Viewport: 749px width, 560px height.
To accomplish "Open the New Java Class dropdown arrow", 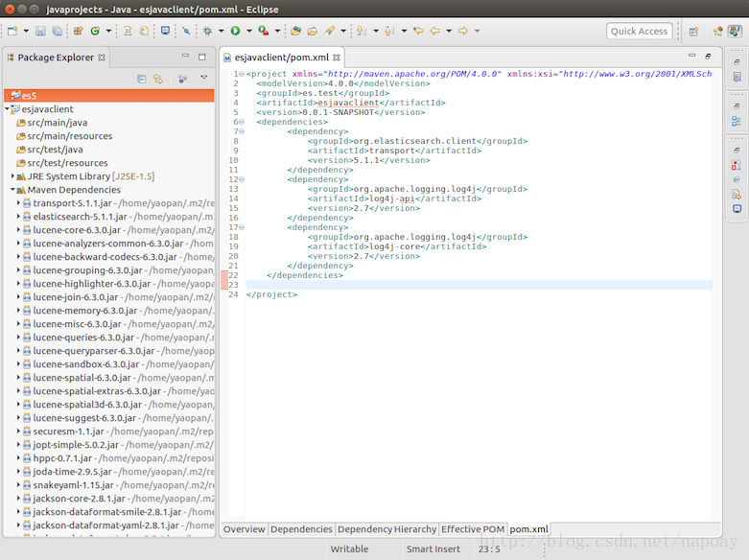I will (x=108, y=31).
